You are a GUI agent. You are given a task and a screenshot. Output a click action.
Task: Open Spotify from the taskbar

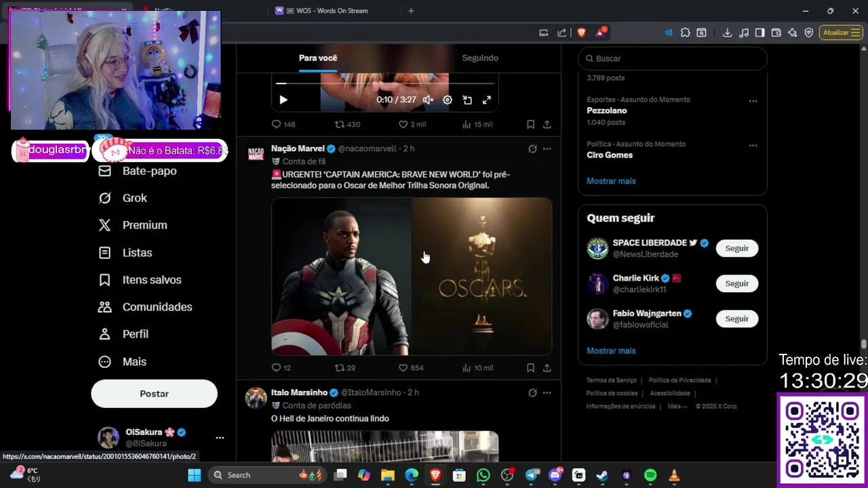pos(650,475)
